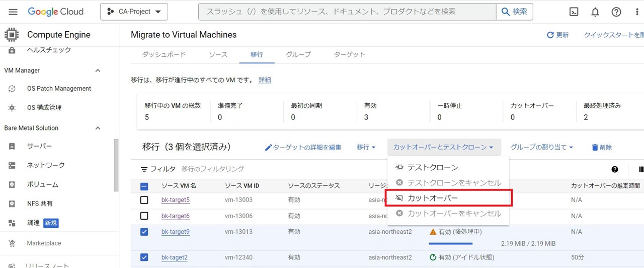Image resolution: width=644 pixels, height=268 pixels.
Task: Open OS Patch Management
Action: coord(59,89)
